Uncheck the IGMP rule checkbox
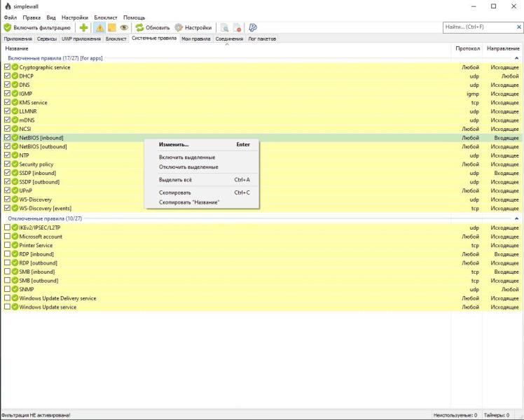The width and height of the screenshot is (524, 420). click(x=7, y=94)
